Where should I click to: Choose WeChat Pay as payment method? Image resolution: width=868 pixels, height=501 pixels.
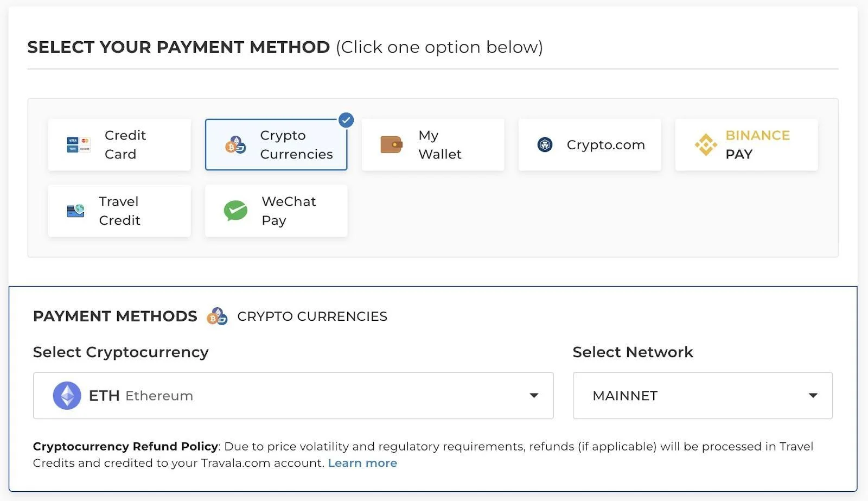coord(276,211)
